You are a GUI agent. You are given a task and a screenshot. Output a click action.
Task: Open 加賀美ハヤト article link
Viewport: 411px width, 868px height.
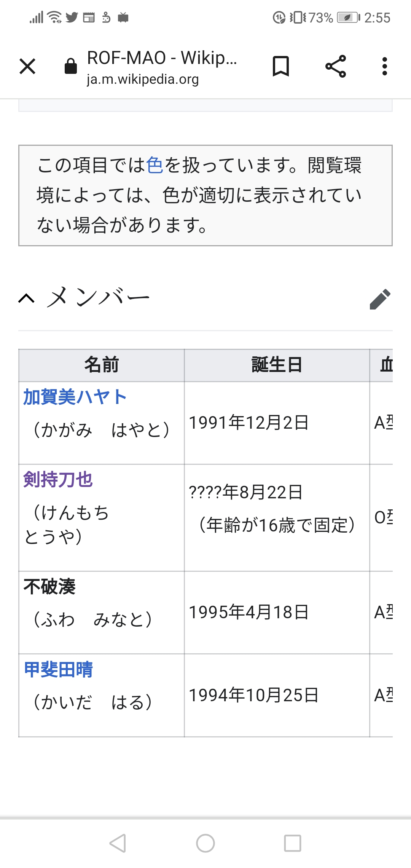pos(75,397)
